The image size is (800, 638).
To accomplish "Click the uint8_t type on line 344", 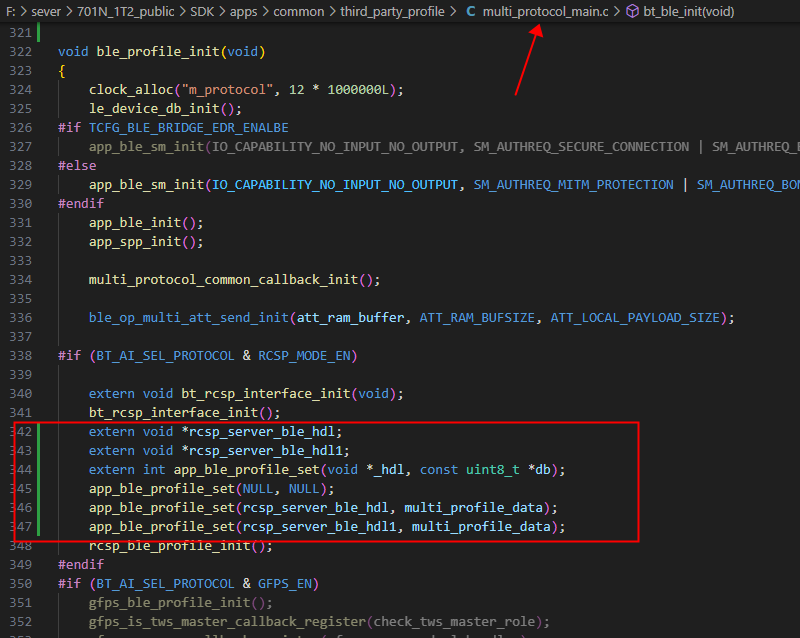I will point(492,470).
